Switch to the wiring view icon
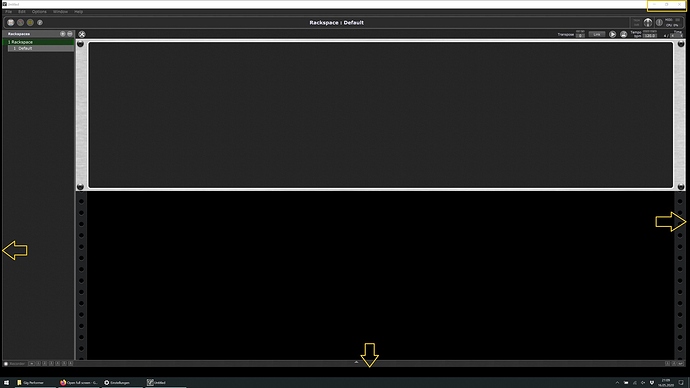Screen dimensions: 690x388 20,22
